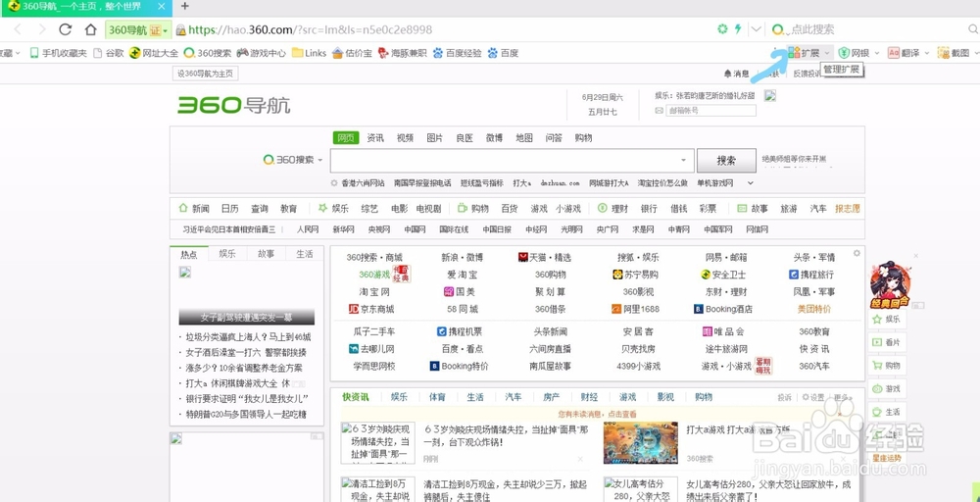Open 天猫·精选 site link

544,257
